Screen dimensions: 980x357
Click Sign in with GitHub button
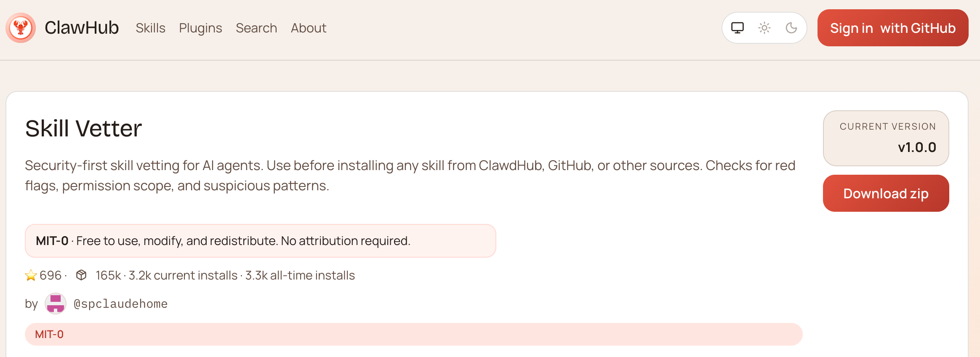coord(893,28)
